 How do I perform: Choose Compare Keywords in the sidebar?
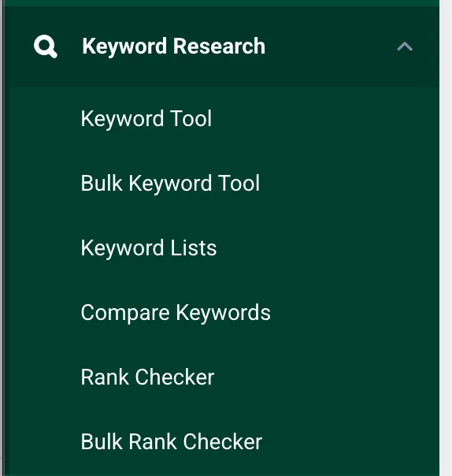point(176,312)
